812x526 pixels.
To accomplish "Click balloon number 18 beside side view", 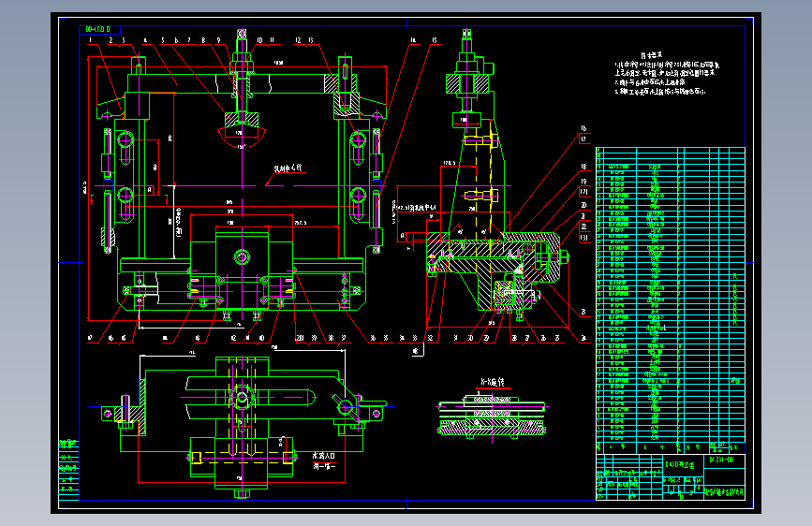I will coord(583,167).
